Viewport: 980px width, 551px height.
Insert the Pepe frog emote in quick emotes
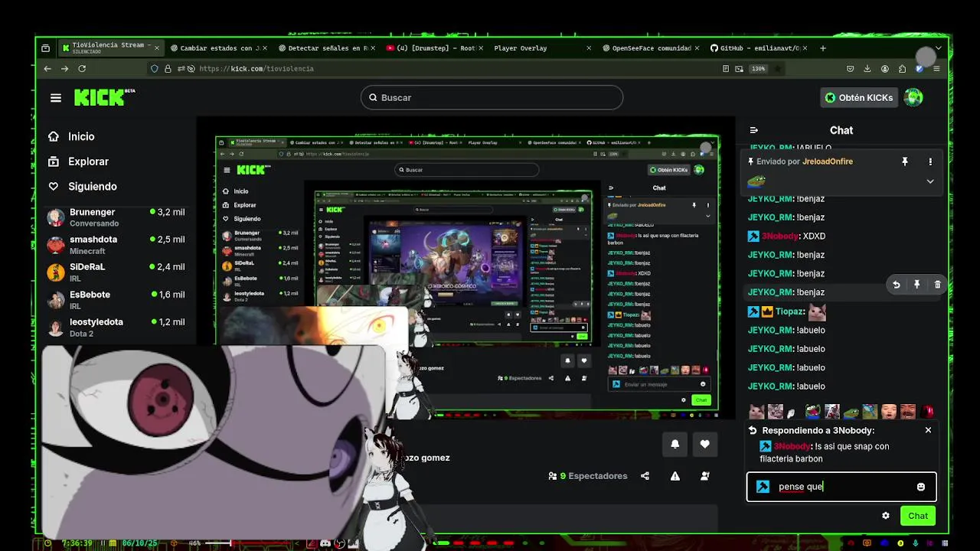[851, 412]
